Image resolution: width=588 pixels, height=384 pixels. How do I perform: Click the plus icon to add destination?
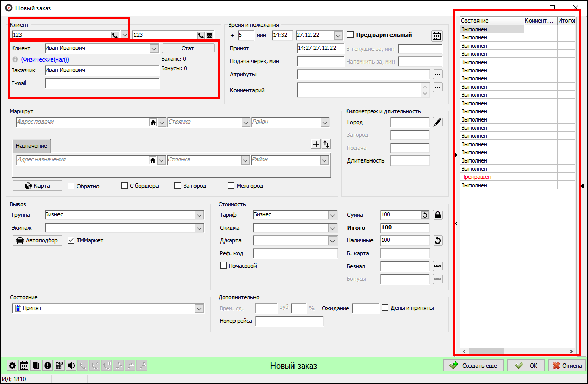click(x=316, y=145)
